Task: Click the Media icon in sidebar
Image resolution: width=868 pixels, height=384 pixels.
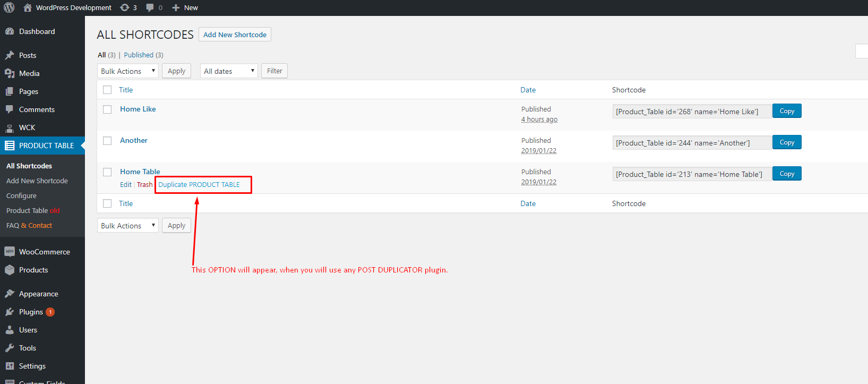Action: tap(10, 73)
